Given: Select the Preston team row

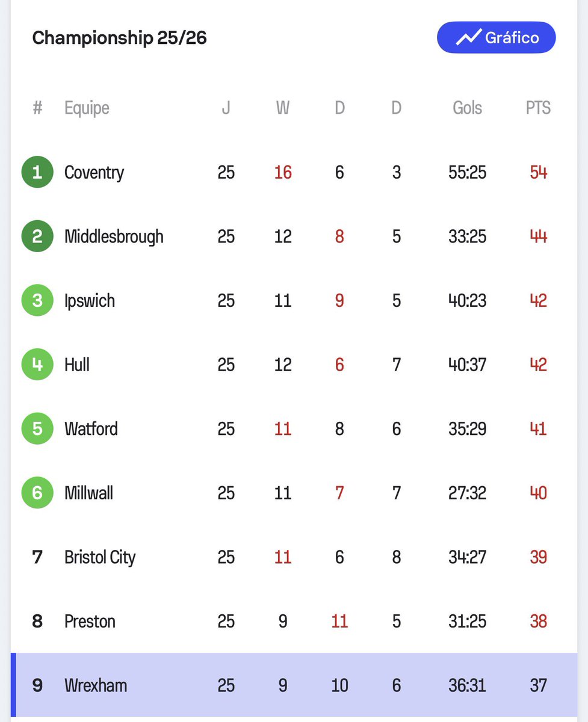Looking at the screenshot, I should click(294, 621).
